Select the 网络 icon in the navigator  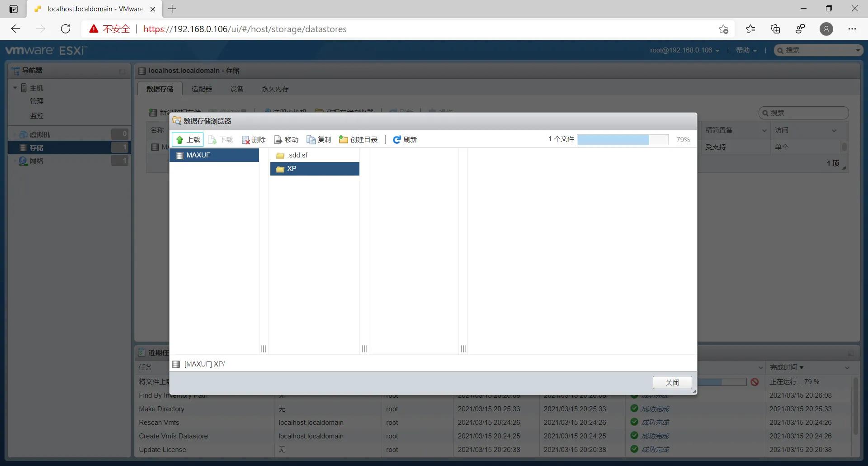tap(23, 161)
